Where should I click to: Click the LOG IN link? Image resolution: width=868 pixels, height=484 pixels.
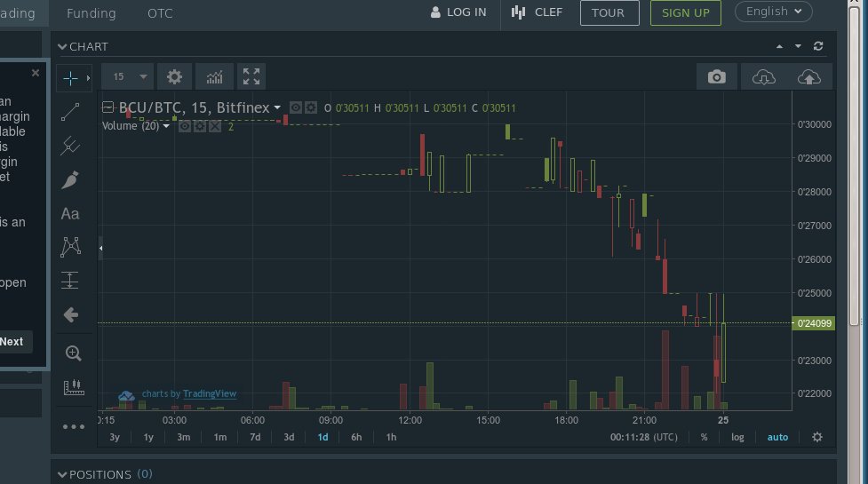[458, 12]
